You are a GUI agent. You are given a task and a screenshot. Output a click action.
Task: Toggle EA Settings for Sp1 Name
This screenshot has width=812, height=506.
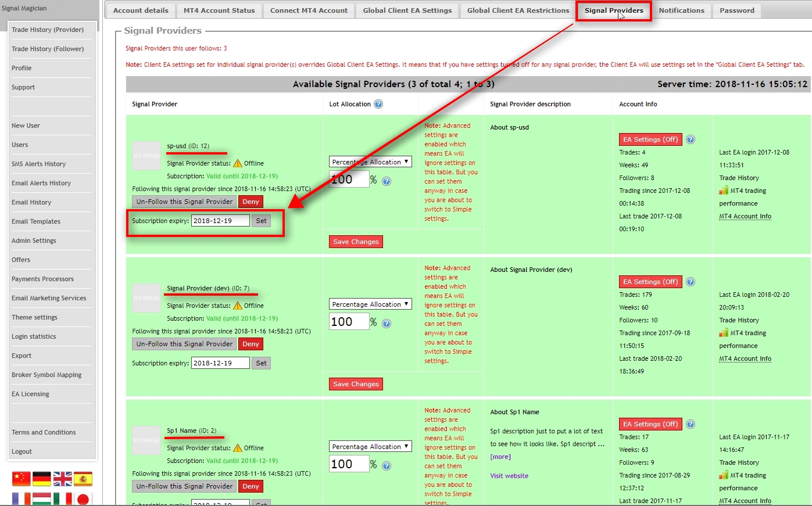pyautogui.click(x=649, y=424)
